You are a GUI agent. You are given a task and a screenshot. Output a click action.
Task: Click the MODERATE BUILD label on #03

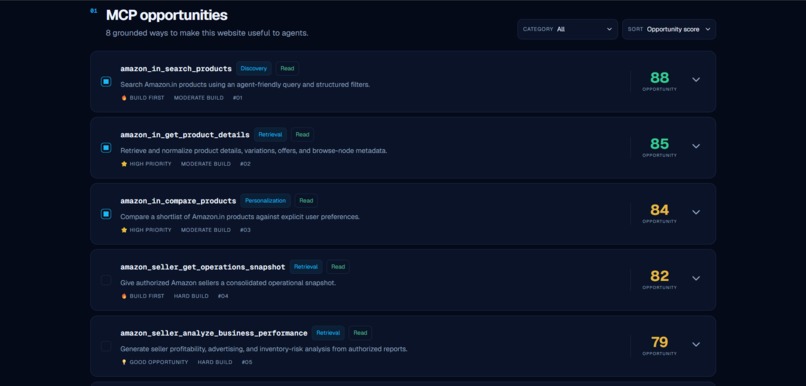tap(206, 230)
